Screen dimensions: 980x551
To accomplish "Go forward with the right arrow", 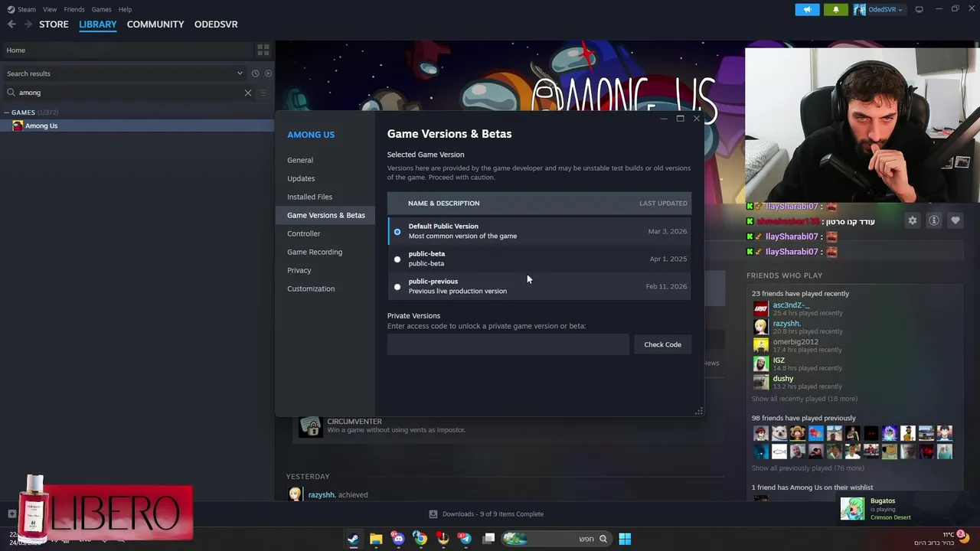I will click(x=28, y=24).
